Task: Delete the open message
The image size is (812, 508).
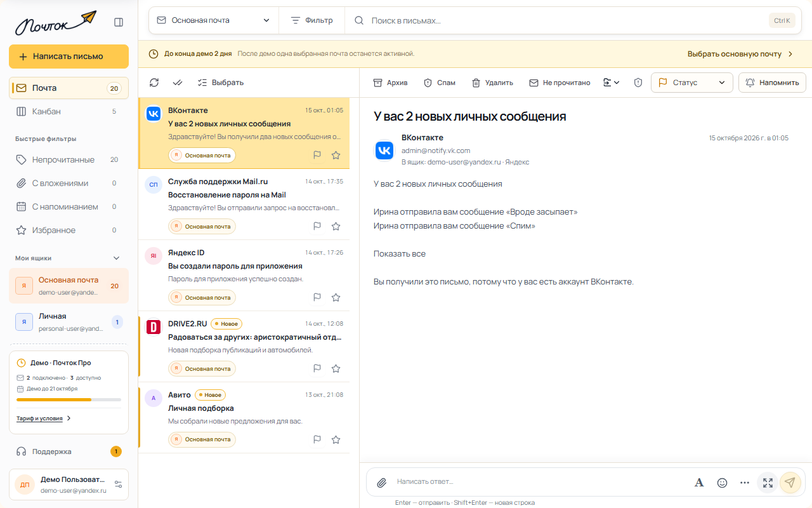Action: coord(492,83)
